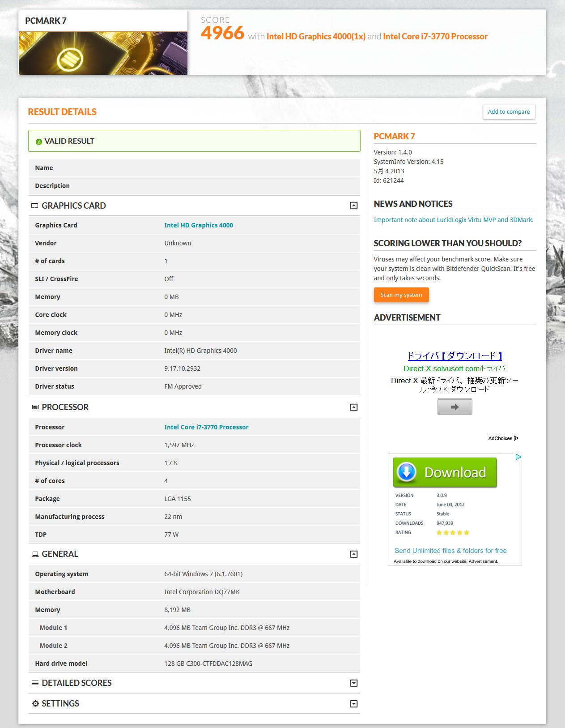Click the FM Approved driver status

(183, 386)
